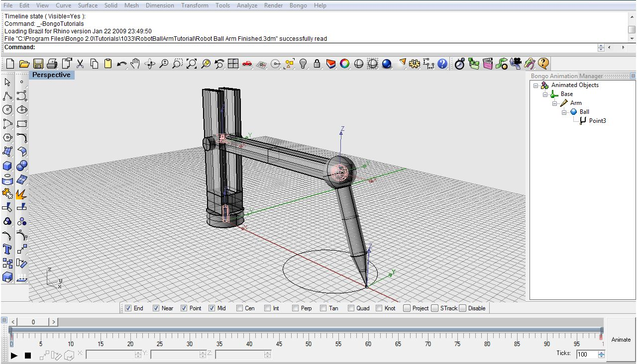
Task: Select the text tool in left sidebar
Action: [7, 249]
